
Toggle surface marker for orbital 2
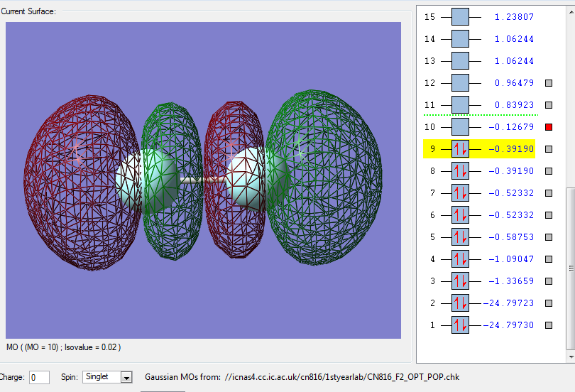coord(549,303)
